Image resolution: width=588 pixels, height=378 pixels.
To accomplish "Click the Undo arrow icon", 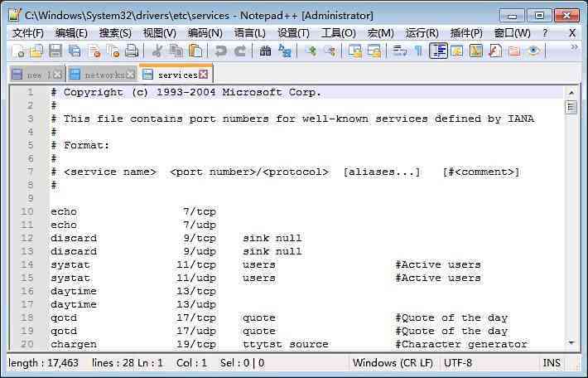I will click(220, 51).
